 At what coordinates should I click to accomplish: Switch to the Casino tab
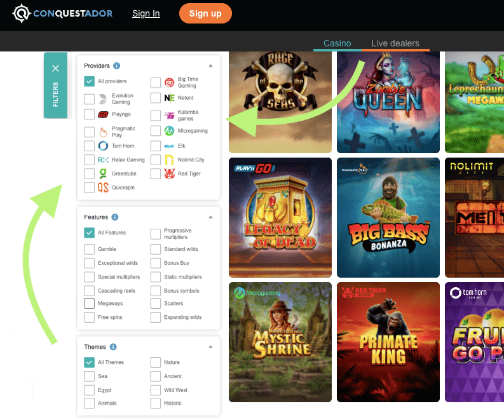[x=337, y=43]
